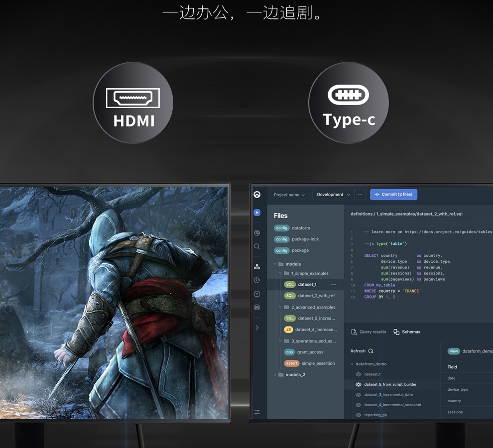Open the package config file
Image resolution: width=493 pixels, height=448 pixels.
[291, 250]
